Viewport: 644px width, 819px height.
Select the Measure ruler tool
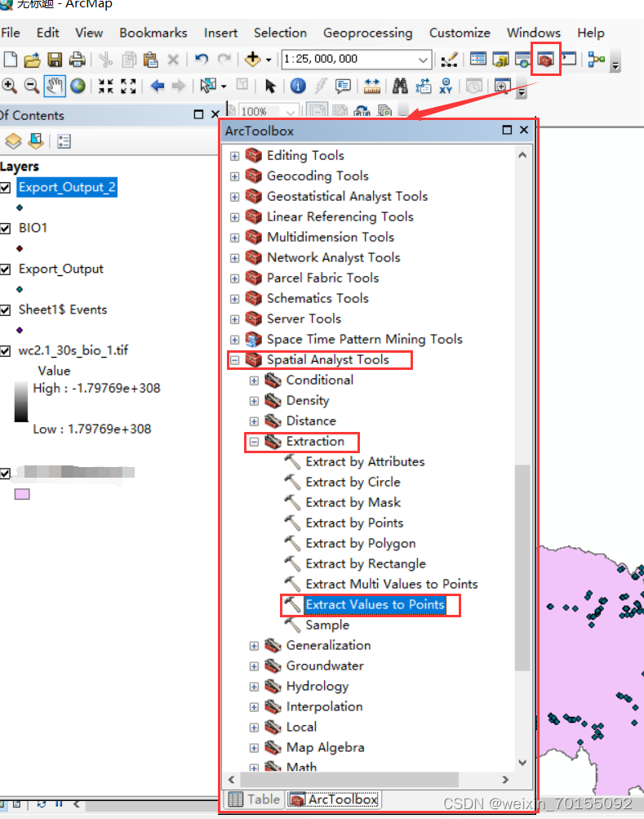pyautogui.click(x=372, y=86)
